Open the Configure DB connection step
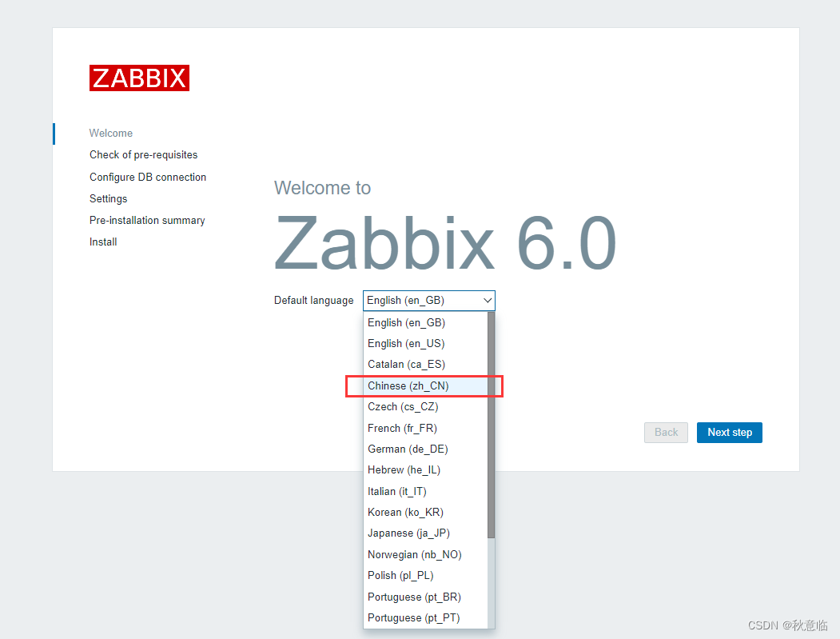Screen dimensions: 840x639 click(x=148, y=177)
